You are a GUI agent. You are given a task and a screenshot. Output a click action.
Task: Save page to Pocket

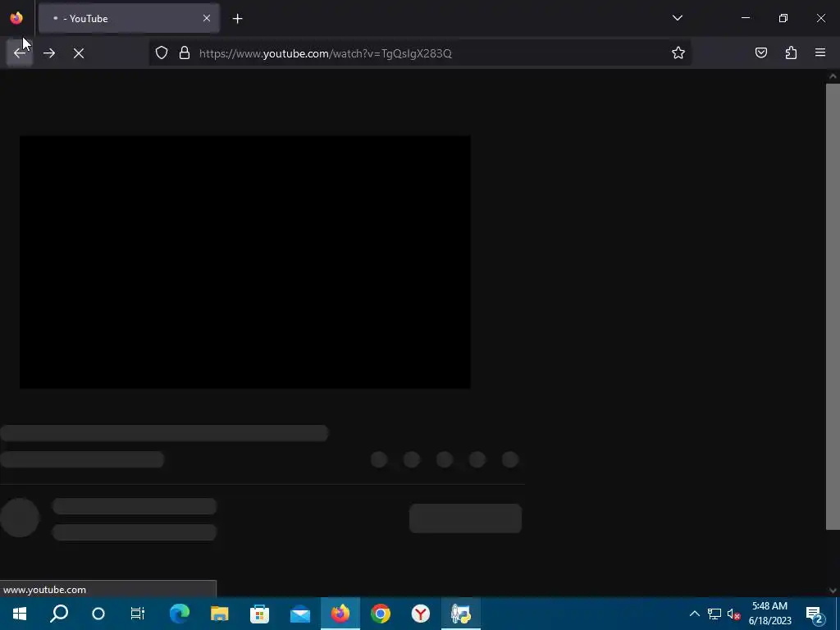pyautogui.click(x=761, y=52)
